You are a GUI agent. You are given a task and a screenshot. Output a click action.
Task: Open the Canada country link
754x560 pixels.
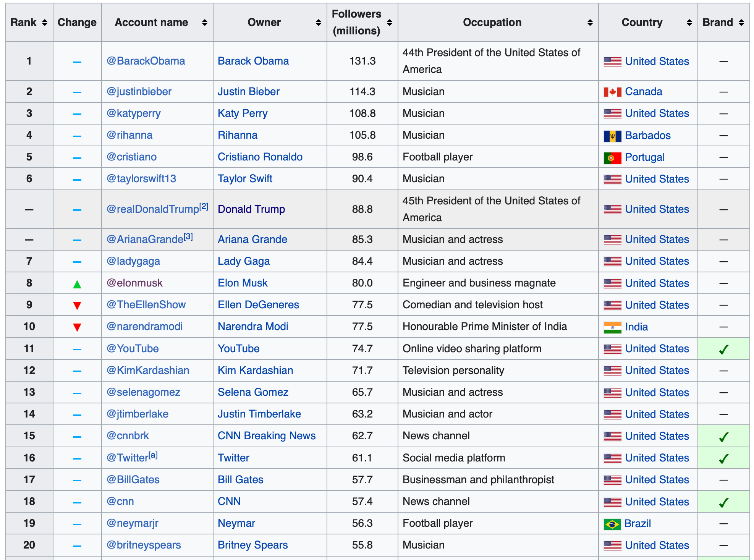pos(644,92)
